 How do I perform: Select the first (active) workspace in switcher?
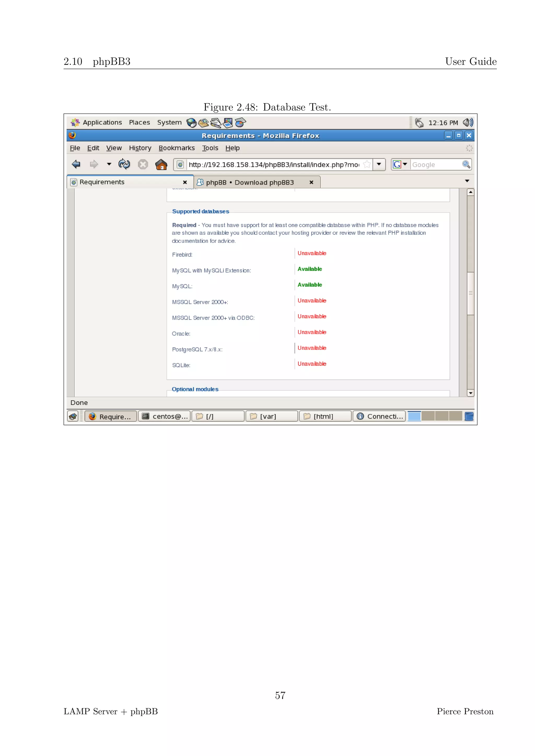(414, 417)
